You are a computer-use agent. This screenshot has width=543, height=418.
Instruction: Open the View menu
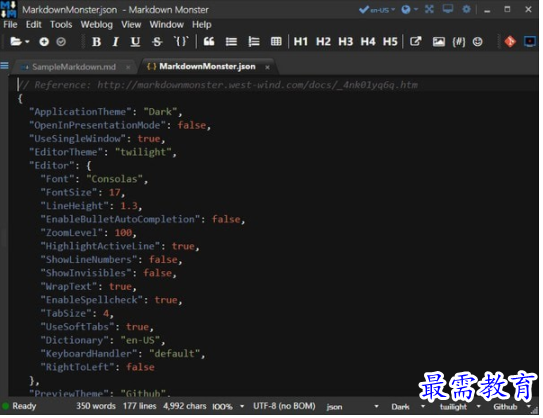(x=131, y=25)
